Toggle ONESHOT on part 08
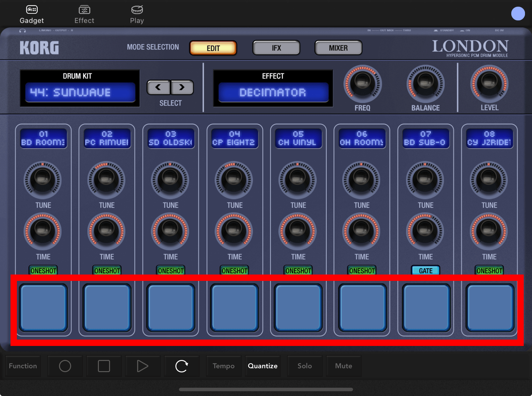The width and height of the screenshot is (532, 396). (489, 270)
